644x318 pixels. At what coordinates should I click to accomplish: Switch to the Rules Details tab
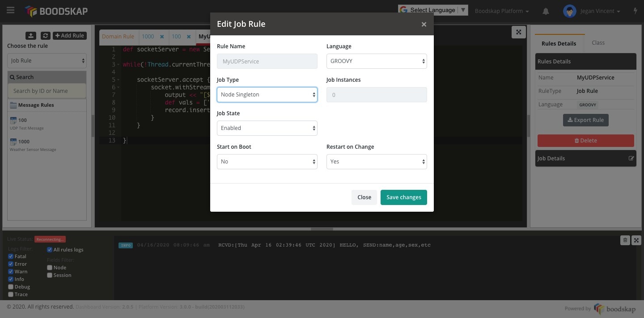coord(559,43)
